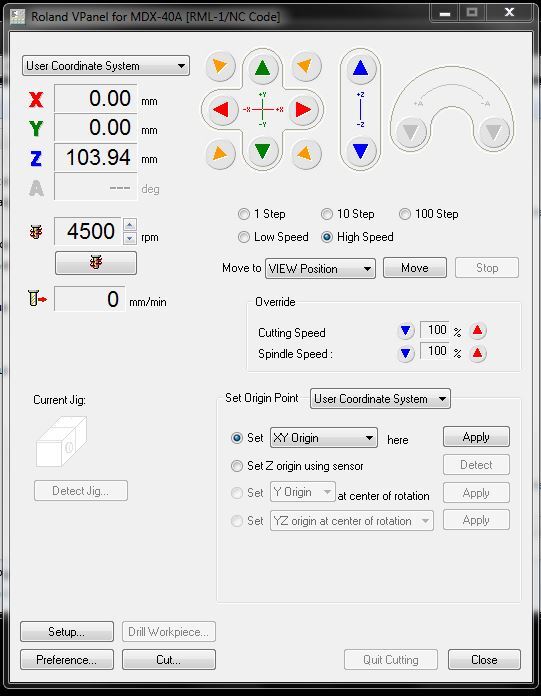Decrease Cutting Speed override with blue arrow
Viewport: 541px width, 696px height.
coord(405,331)
